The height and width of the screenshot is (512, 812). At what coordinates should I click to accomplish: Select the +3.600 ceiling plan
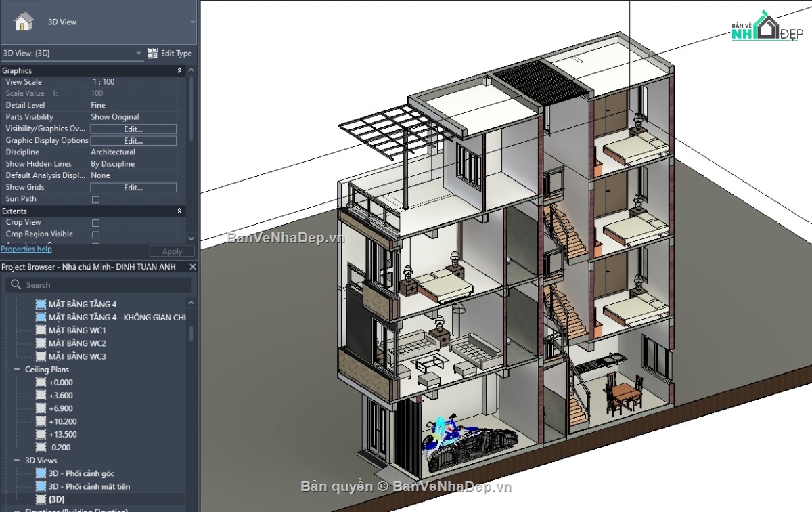click(61, 396)
